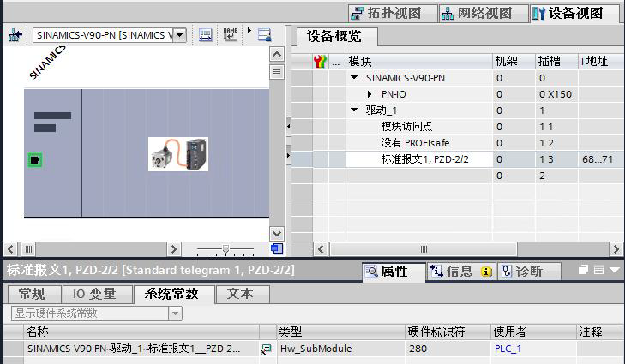This screenshot has height=364, width=625.
Task: Click the diagnostics status icon column header
Action: click(x=320, y=62)
